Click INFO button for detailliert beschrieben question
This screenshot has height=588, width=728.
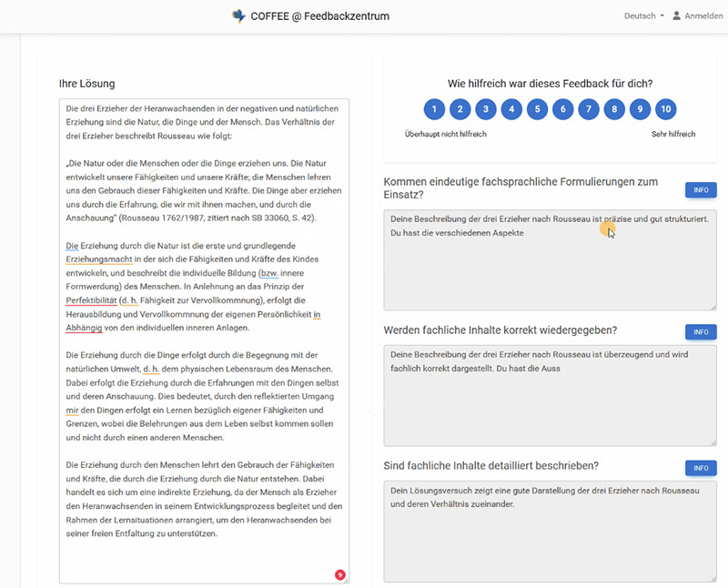pos(701,468)
